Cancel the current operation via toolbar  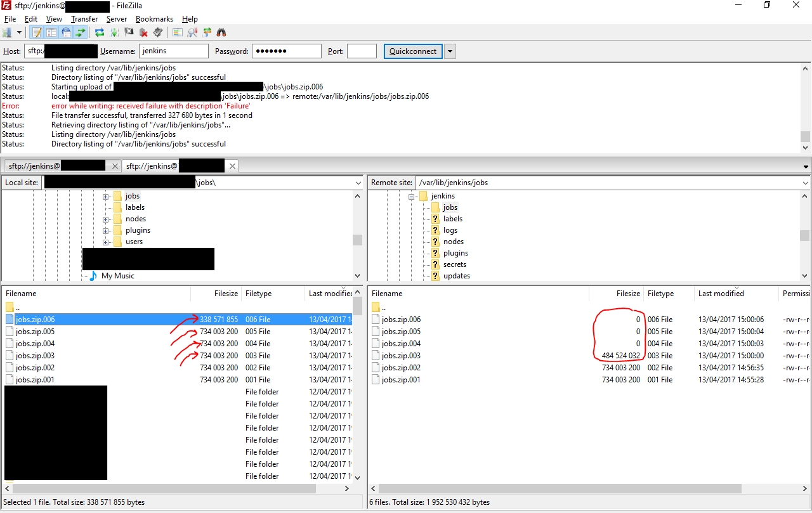(x=129, y=32)
